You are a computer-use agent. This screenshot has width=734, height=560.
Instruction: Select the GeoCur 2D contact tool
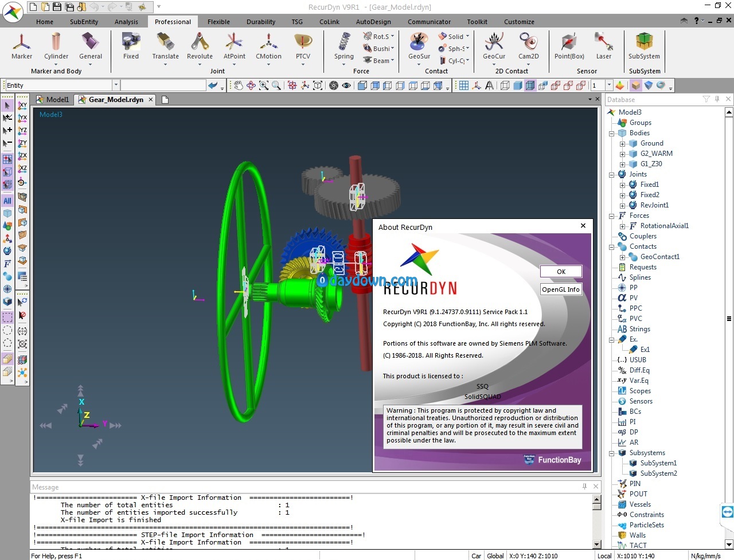pyautogui.click(x=494, y=46)
